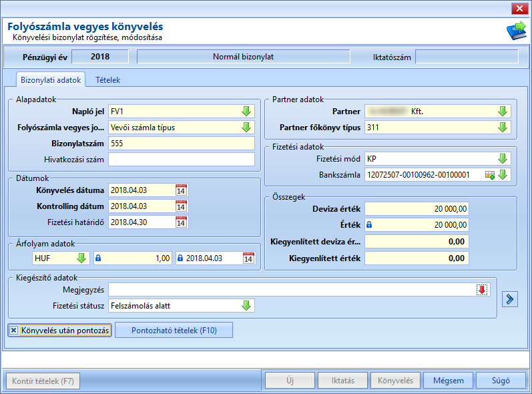Click the Pontozható tételek (F10) button

coord(174,330)
